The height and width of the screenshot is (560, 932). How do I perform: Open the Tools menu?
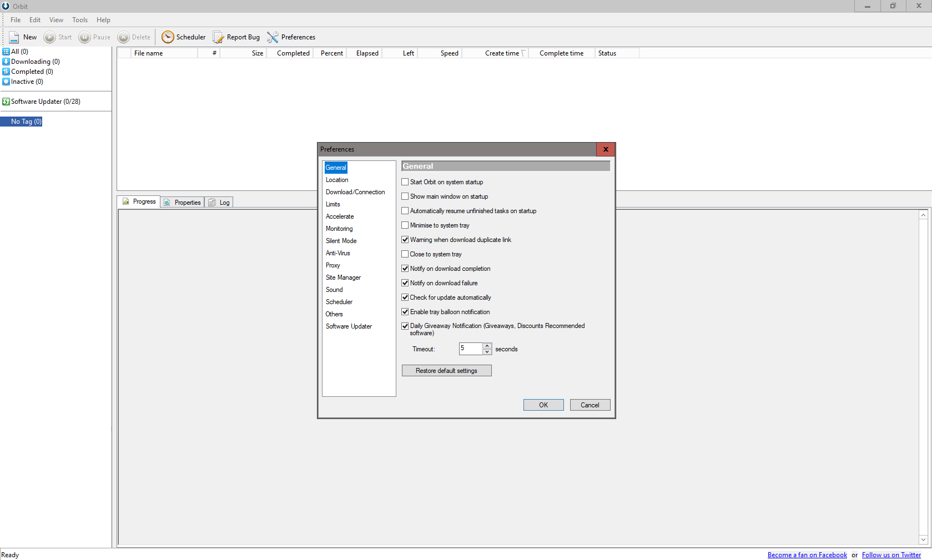(x=80, y=20)
